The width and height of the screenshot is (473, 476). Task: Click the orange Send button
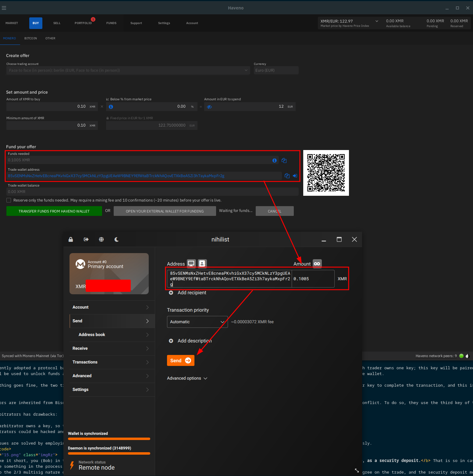181,360
